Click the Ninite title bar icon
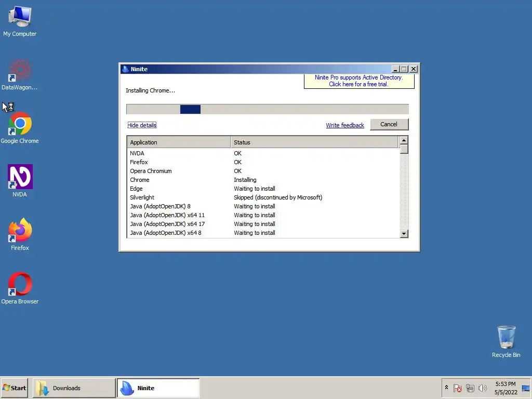This screenshot has height=399, width=532. click(126, 69)
